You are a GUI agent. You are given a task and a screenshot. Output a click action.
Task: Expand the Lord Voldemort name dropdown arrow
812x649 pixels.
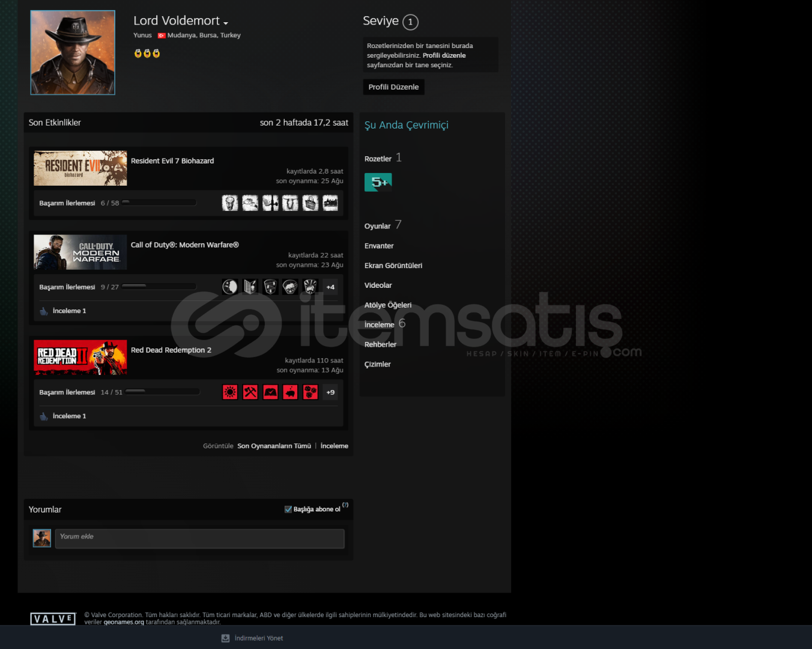[x=225, y=23]
